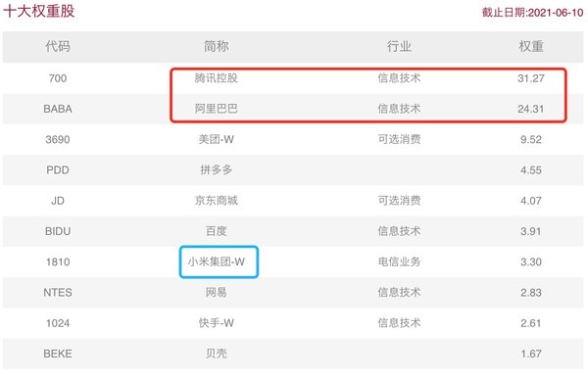Click the 行业 column header
The image size is (588, 379).
pyautogui.click(x=399, y=46)
